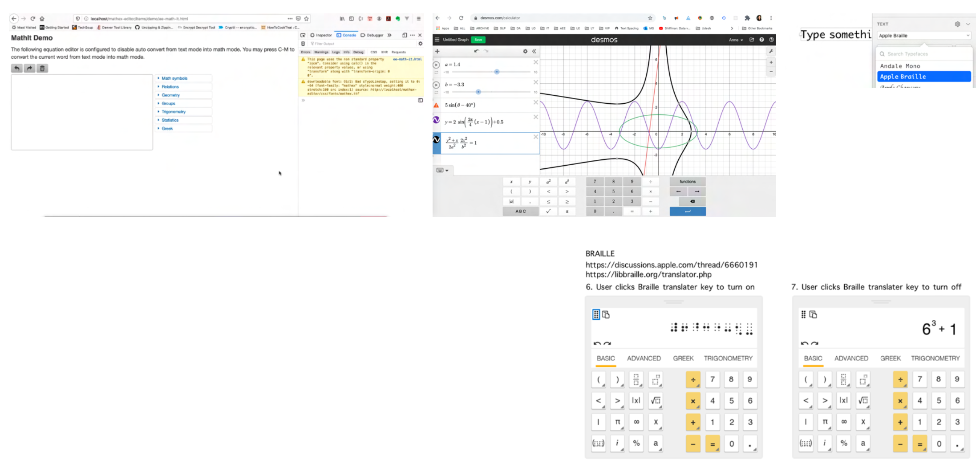Open the Desmos help question mark
Screen dimensions: 980x464
click(761, 40)
